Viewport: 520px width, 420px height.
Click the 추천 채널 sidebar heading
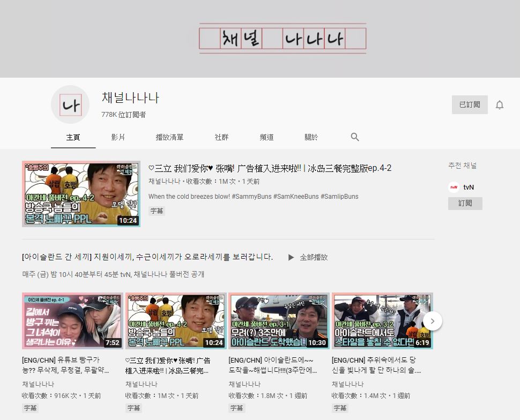[x=462, y=166]
